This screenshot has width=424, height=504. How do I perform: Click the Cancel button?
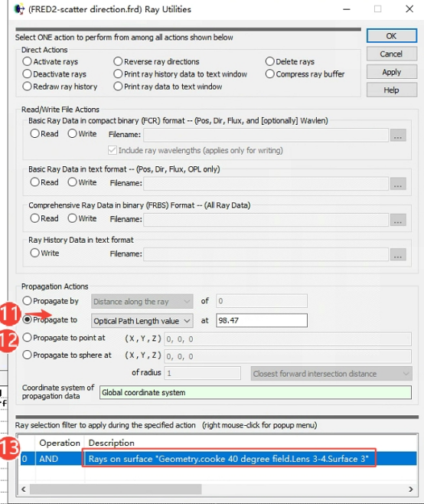click(392, 54)
